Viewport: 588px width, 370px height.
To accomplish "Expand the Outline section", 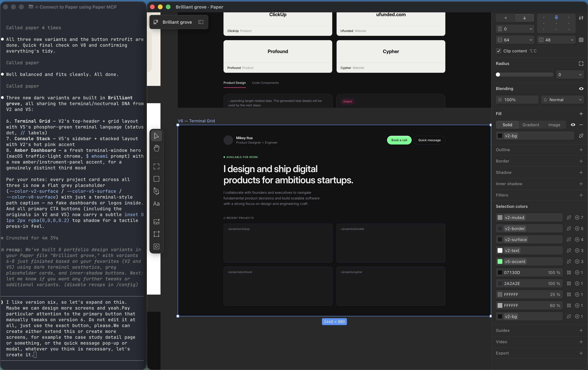I will pos(581,149).
